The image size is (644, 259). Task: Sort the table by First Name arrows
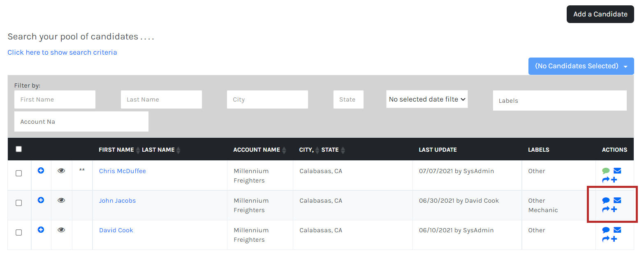click(138, 150)
